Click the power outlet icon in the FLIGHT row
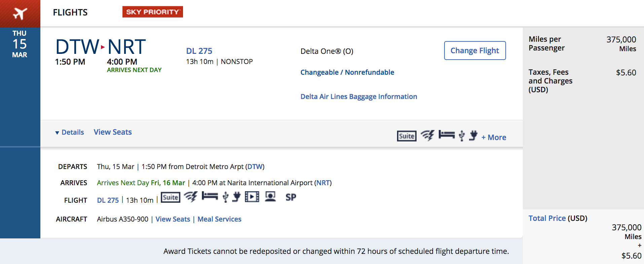The width and height of the screenshot is (644, 264). [237, 197]
